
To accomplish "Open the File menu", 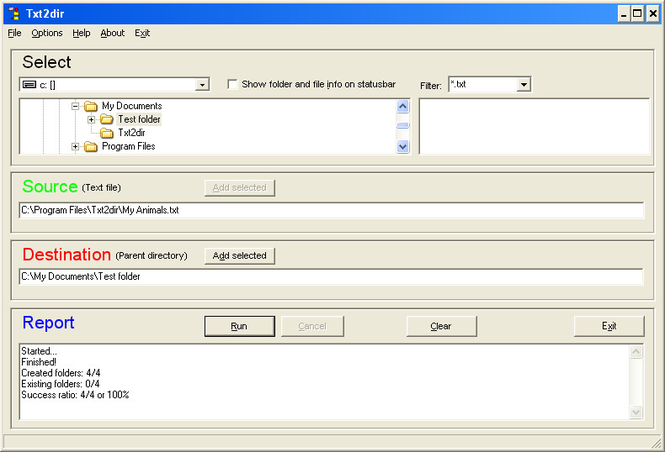I will pyautogui.click(x=14, y=33).
